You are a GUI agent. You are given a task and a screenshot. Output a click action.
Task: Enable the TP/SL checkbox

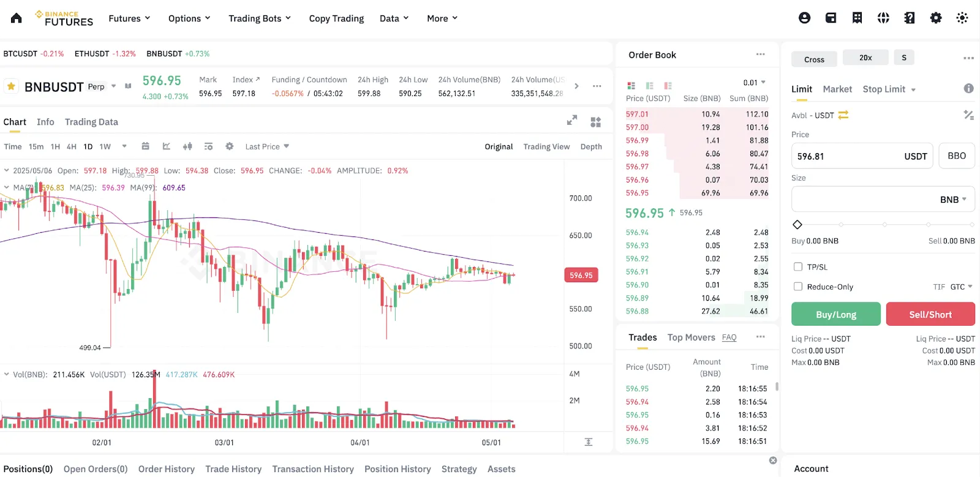798,267
